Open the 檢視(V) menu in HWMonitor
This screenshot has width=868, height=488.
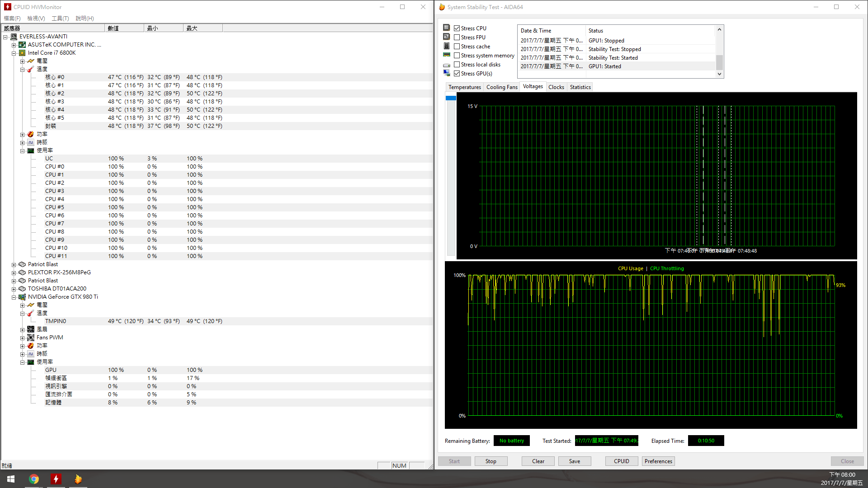click(x=36, y=19)
